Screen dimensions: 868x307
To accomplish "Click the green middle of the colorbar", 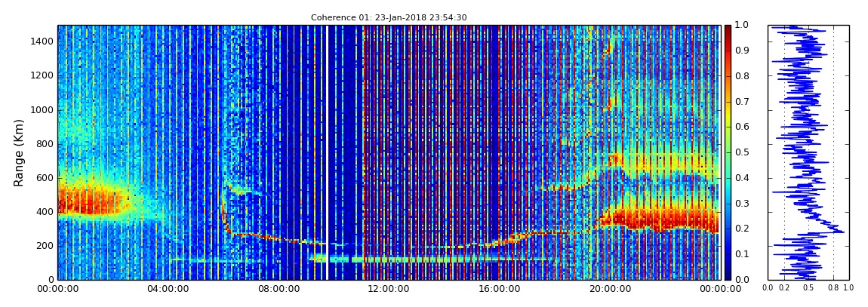I will click(728, 152).
